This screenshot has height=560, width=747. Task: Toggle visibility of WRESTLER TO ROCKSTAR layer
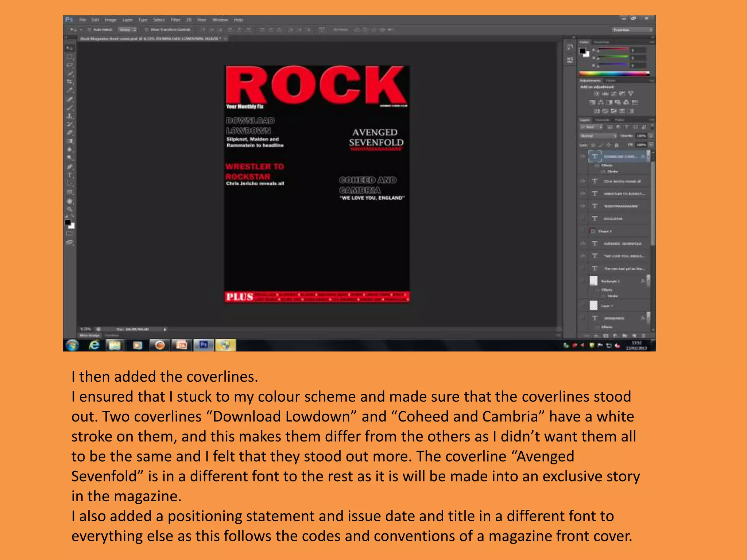[583, 194]
